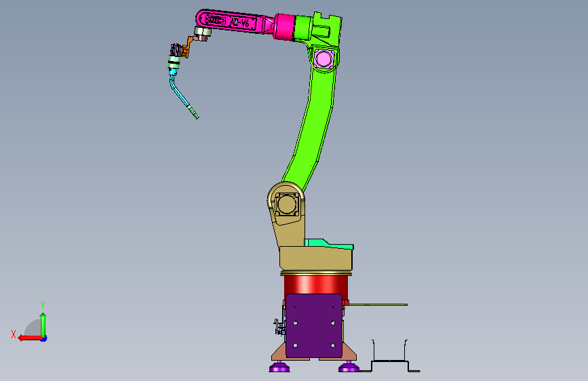Pick the gray wrist flange under the forearm
This screenshot has height=381, width=588.
click(x=203, y=33)
